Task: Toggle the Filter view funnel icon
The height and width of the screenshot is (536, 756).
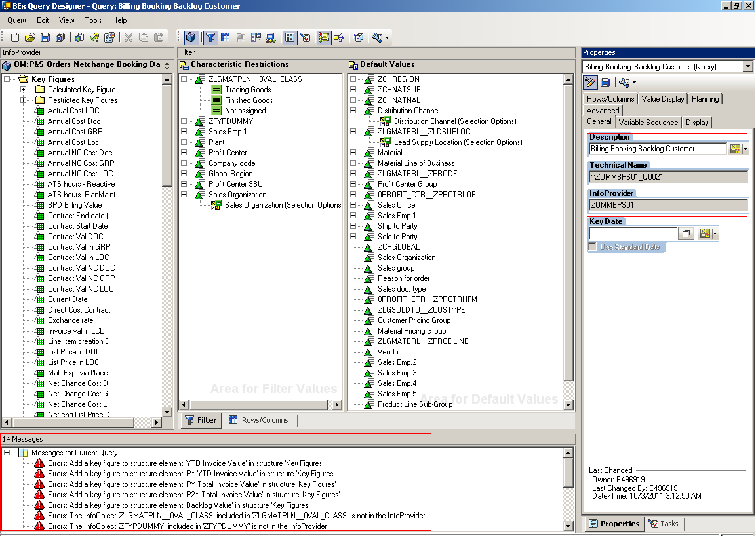Action: tap(210, 37)
